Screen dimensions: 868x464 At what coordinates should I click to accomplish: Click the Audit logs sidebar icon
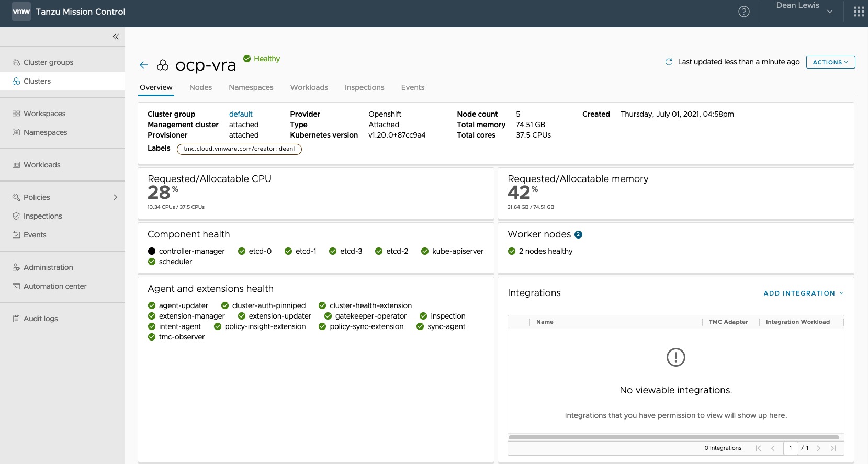pos(16,319)
